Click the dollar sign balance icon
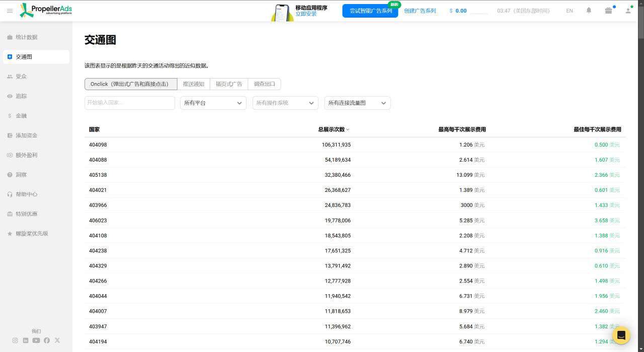644x352 pixels. (451, 11)
